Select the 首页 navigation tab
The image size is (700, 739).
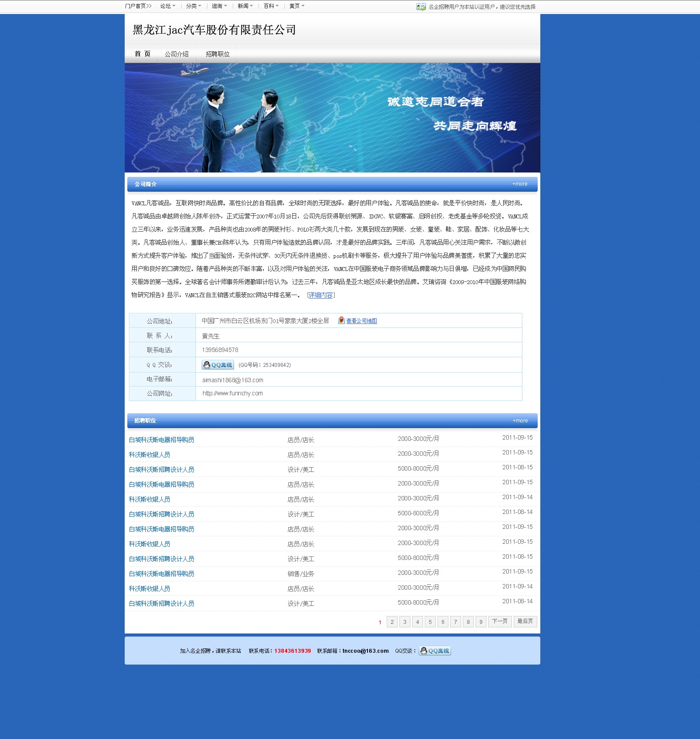pyautogui.click(x=142, y=54)
